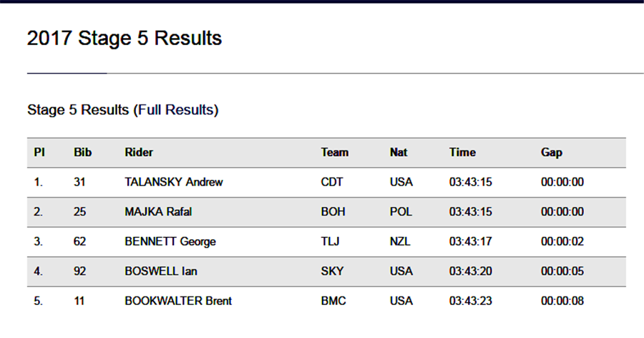
Task: Click the 2017 Stage 5 Results title
Action: pos(125,38)
